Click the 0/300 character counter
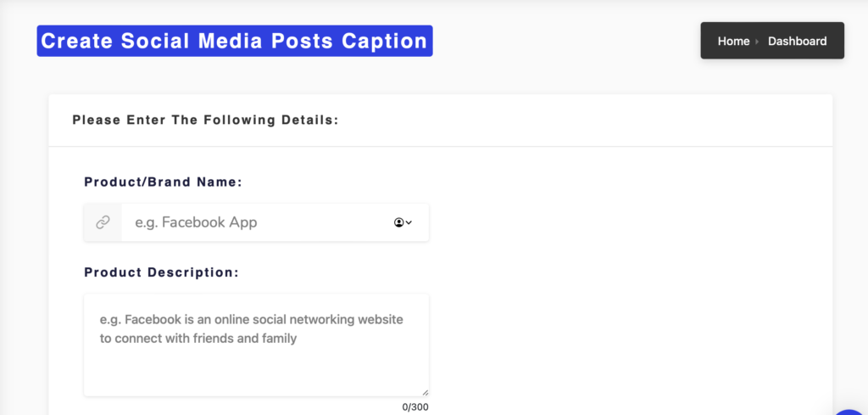Image resolution: width=868 pixels, height=415 pixels. [415, 407]
